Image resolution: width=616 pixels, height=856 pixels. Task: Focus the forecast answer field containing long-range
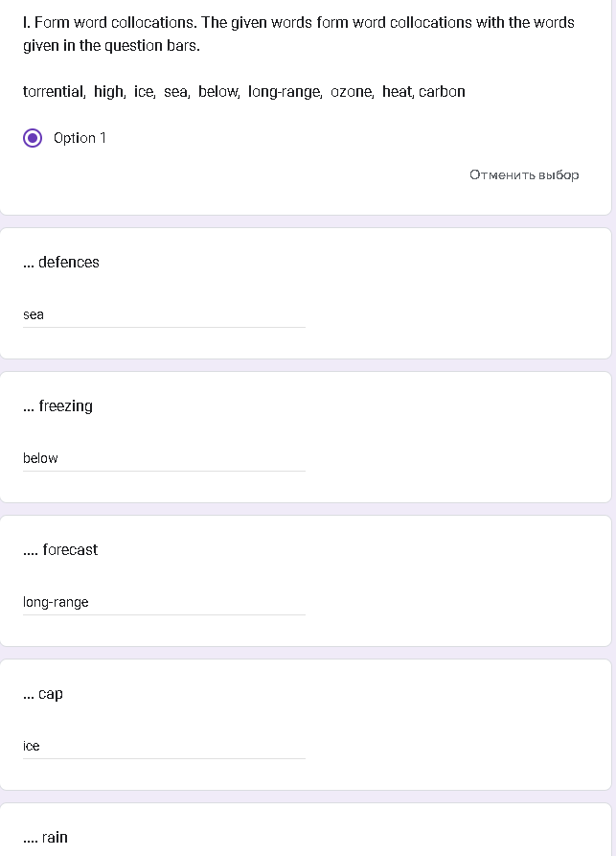click(x=163, y=602)
